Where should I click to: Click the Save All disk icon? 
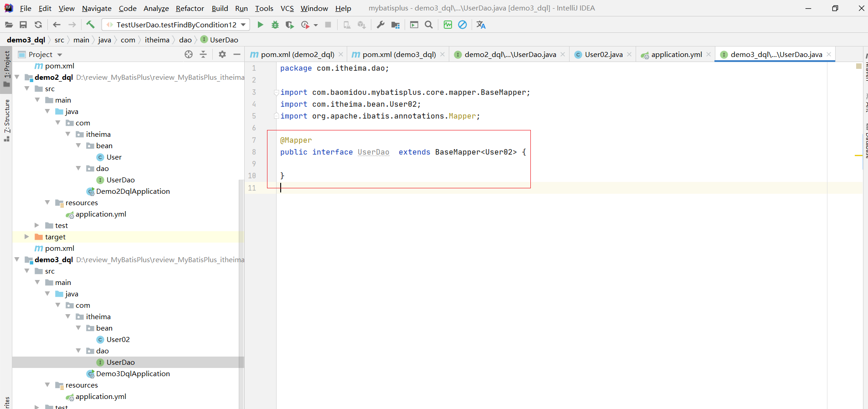pos(23,25)
